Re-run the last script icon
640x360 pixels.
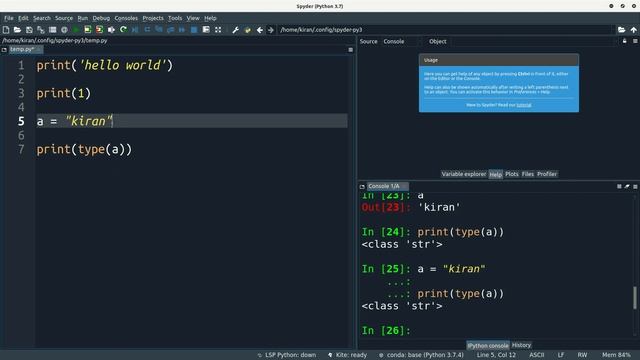coord(123,30)
